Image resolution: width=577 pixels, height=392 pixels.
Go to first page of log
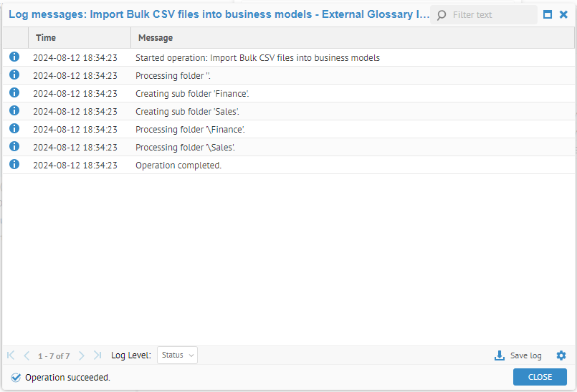tap(11, 355)
